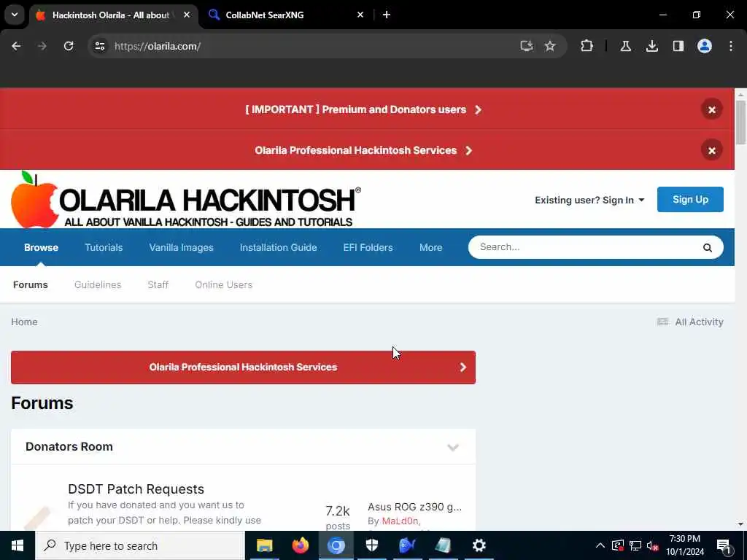Click the taskbar clock showing 7:30 PM
Image resolution: width=747 pixels, height=560 pixels.
click(684, 545)
